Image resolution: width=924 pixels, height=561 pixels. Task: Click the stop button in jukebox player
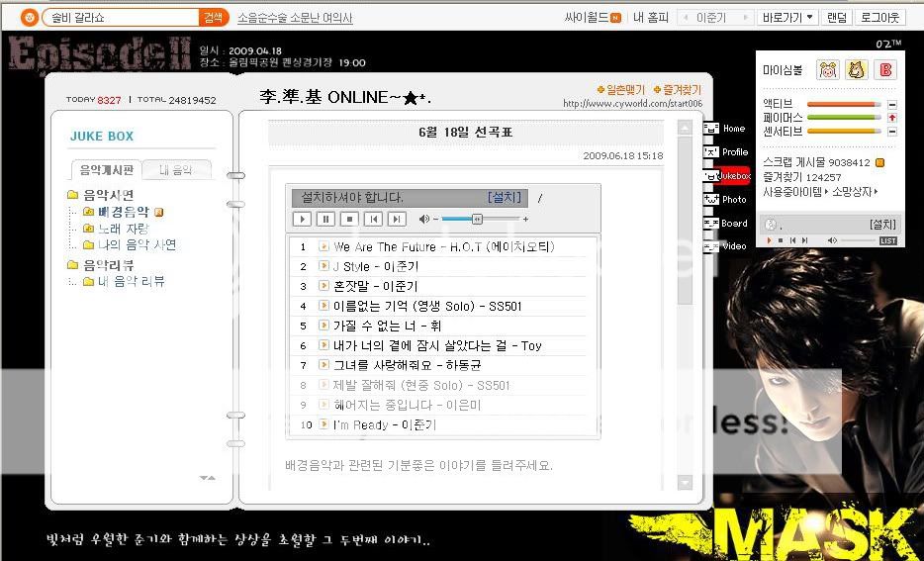348,219
